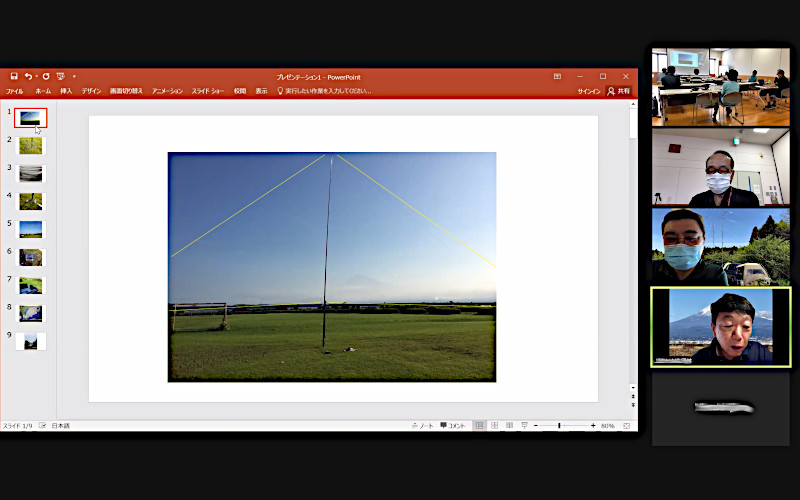Start Slide Show from status bar
800x500 pixels.
524,426
